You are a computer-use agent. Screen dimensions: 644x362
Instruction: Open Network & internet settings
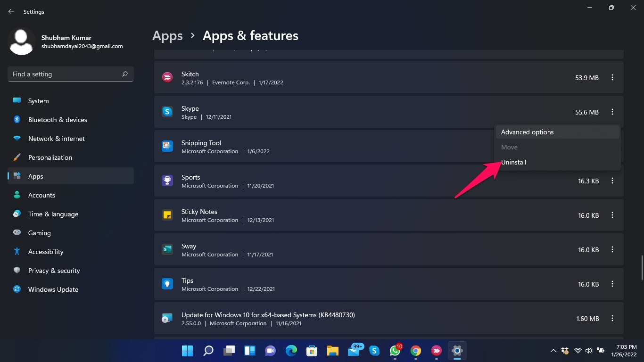pos(56,138)
